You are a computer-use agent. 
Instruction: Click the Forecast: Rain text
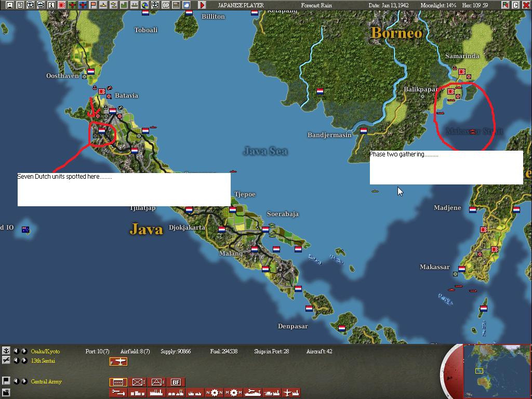coord(316,5)
